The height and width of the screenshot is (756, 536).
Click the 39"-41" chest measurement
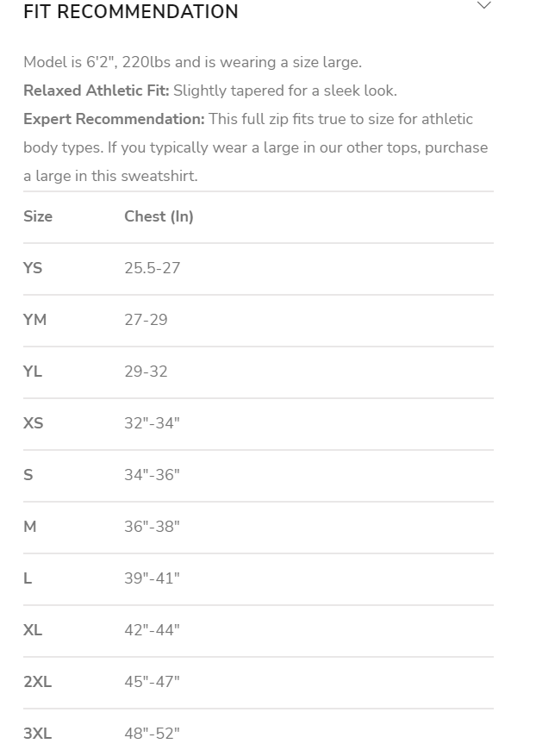[152, 578]
